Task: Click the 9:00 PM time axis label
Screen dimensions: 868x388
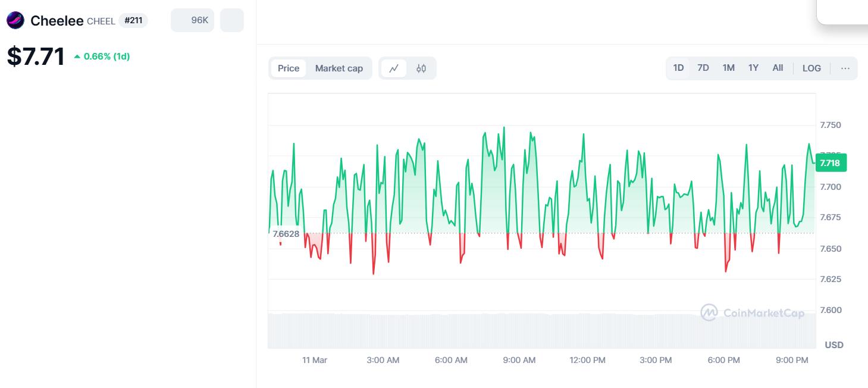Action: point(792,360)
